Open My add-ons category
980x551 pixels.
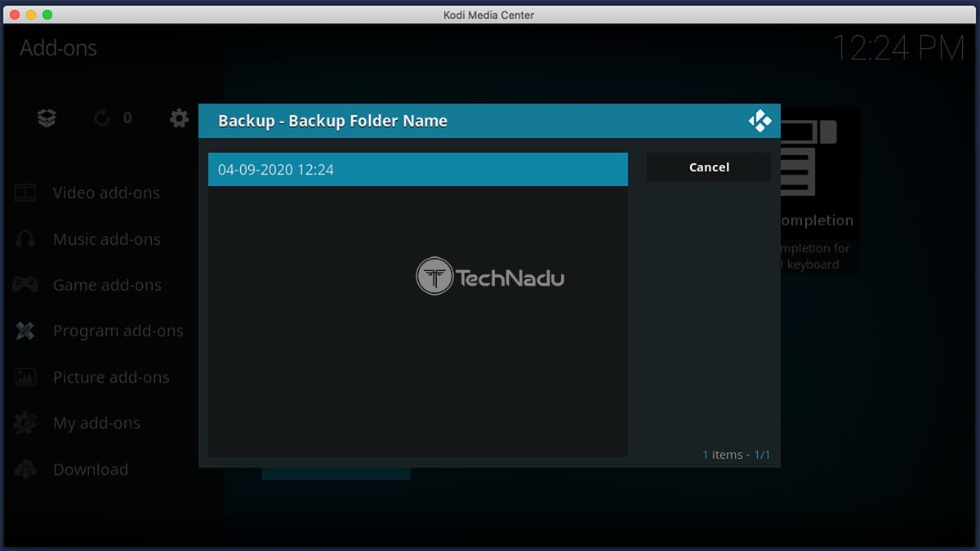(96, 424)
